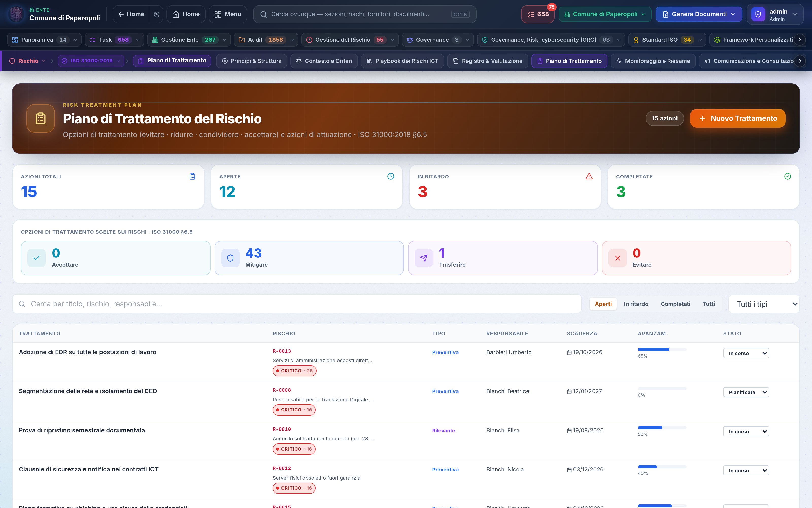Image resolution: width=812 pixels, height=508 pixels.
Task: Click the warning triangle on In Ritardo card
Action: coord(589,176)
